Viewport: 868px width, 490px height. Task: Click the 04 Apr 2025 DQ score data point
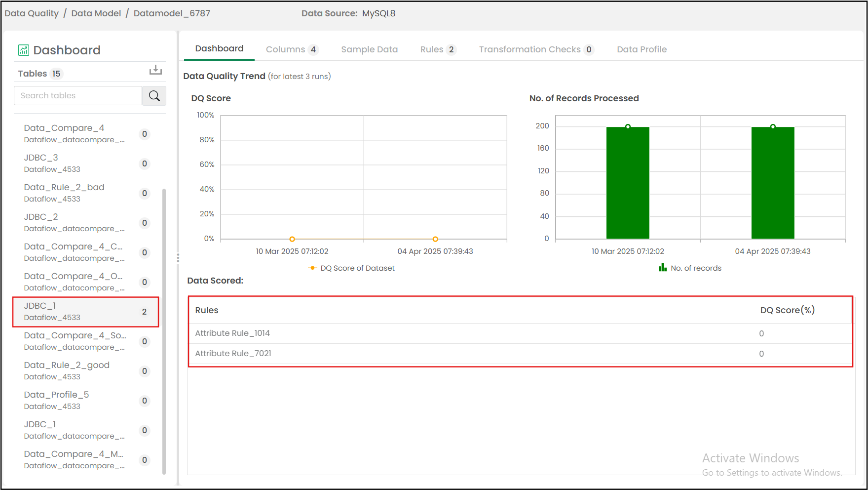(x=435, y=239)
